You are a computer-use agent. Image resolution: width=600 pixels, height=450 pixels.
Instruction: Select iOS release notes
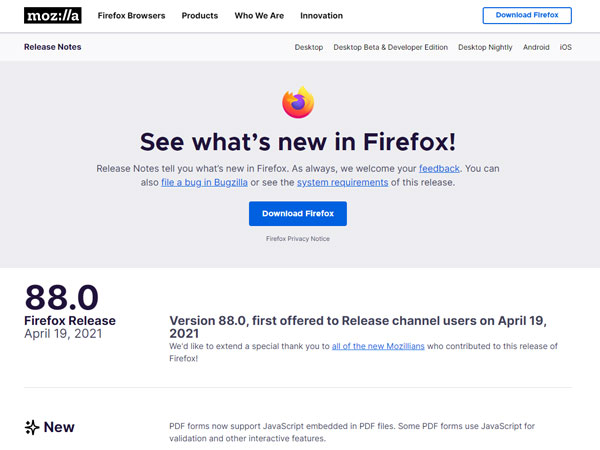566,47
